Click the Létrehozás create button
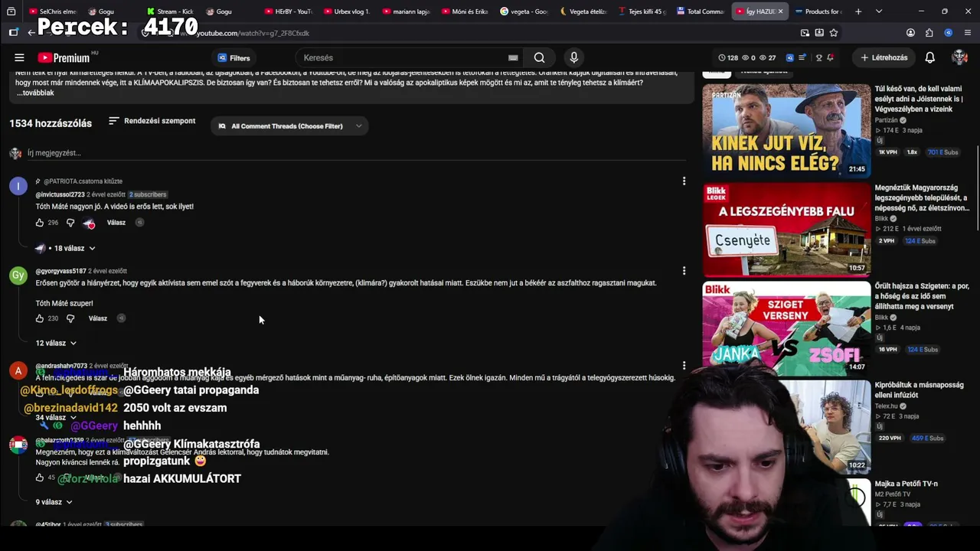980x551 pixels. (x=884, y=57)
